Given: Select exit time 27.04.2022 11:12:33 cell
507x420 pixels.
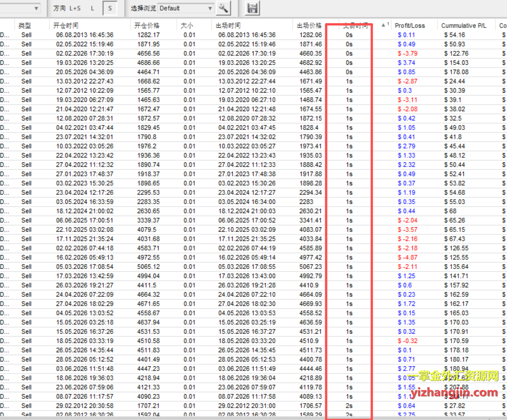Looking at the screenshot, I should [247, 165].
